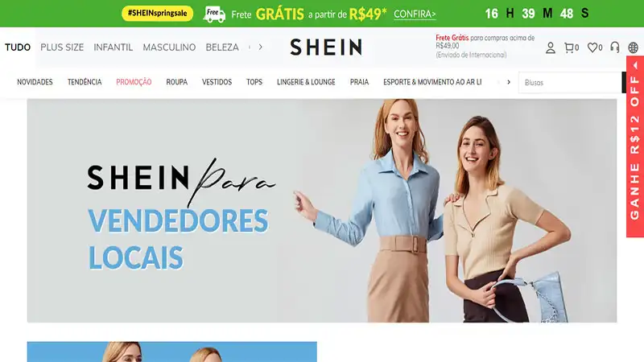Expand more top categories arrow
This screenshot has width=644, height=362.
(260, 47)
